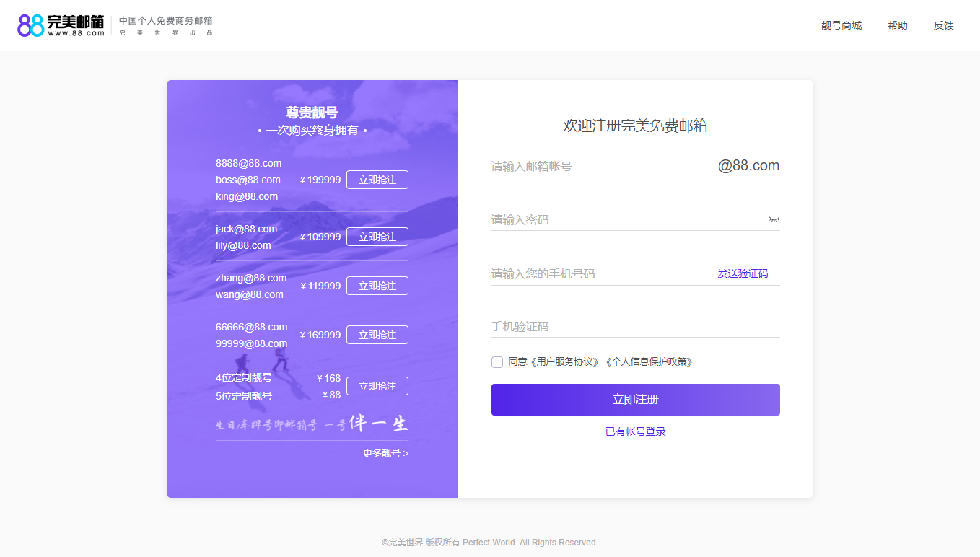Image resolution: width=980 pixels, height=557 pixels.
Task: Click 已有帐号登录 link
Action: click(x=636, y=431)
